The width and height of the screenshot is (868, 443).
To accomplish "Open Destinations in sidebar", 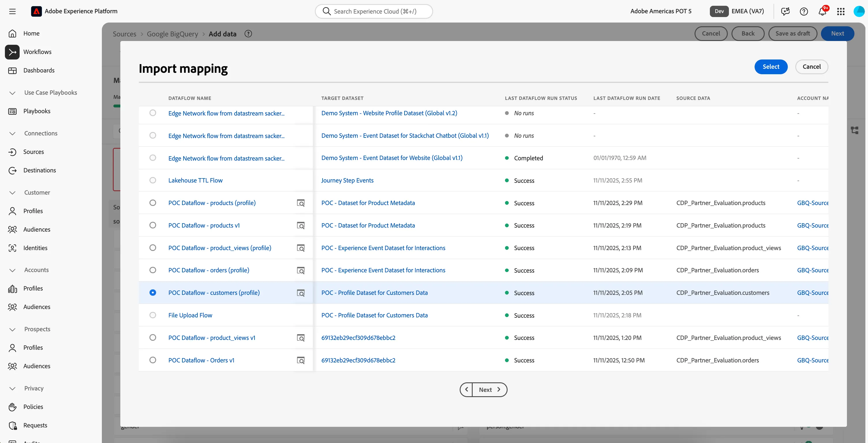I will [x=40, y=170].
